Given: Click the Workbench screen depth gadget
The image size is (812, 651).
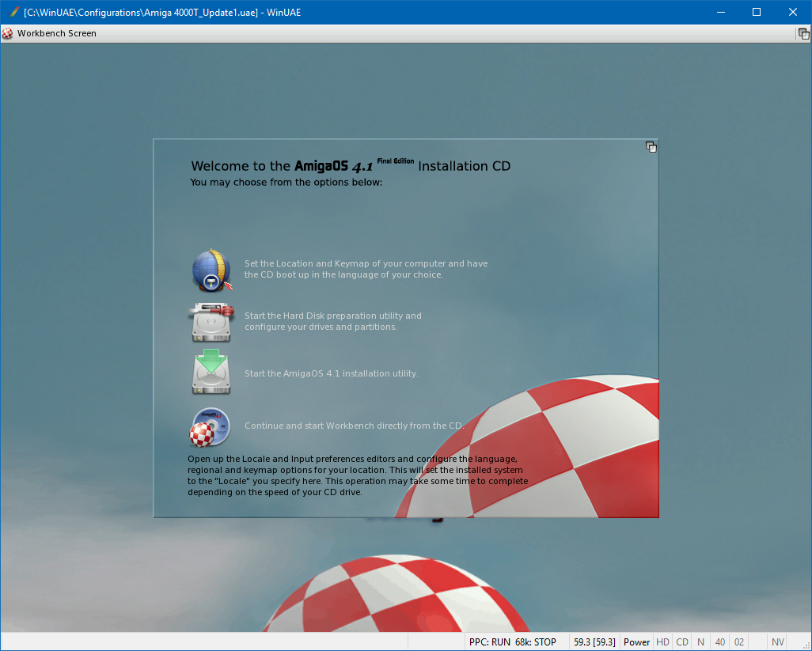Looking at the screenshot, I should [803, 33].
